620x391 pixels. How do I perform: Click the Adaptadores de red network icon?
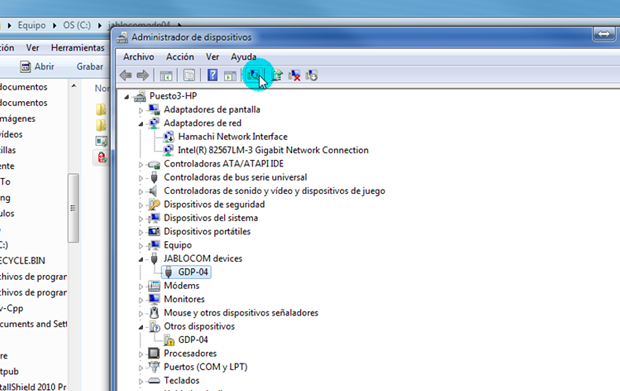coord(154,123)
